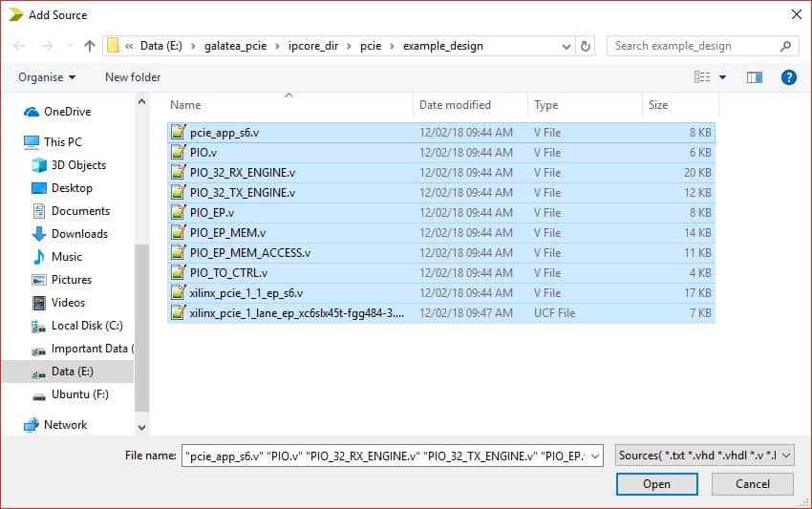
Task: Click New folder in the toolbar
Action: pyautogui.click(x=133, y=77)
